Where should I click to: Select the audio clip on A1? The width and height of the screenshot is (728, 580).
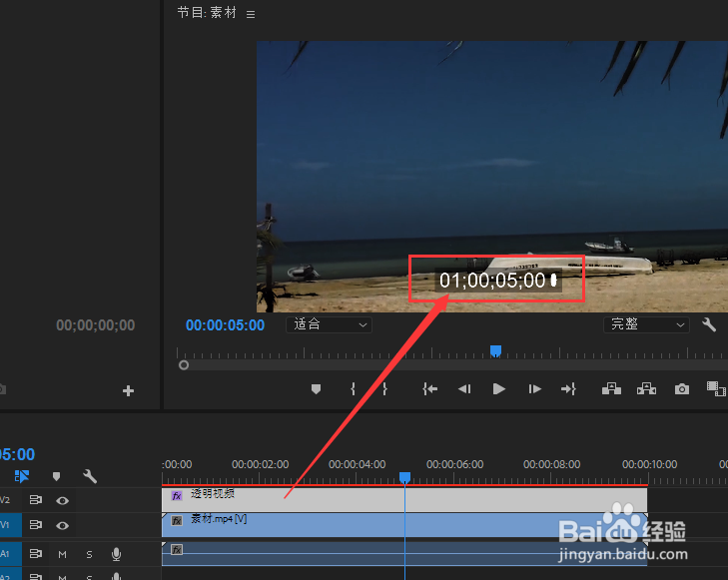pos(404,554)
